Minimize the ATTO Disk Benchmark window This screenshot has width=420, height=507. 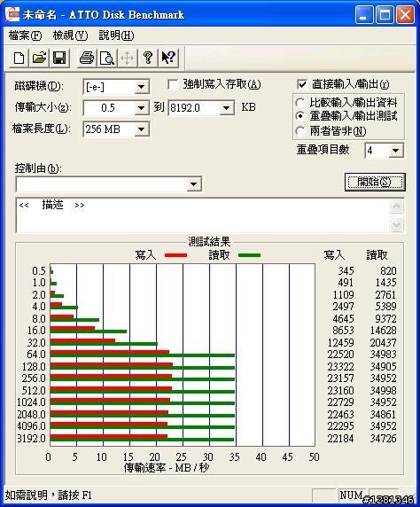364,15
